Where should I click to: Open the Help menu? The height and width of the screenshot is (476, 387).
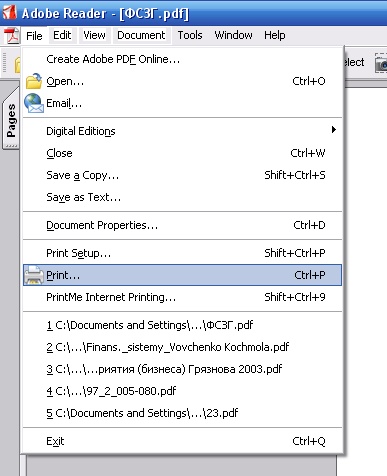(x=275, y=35)
